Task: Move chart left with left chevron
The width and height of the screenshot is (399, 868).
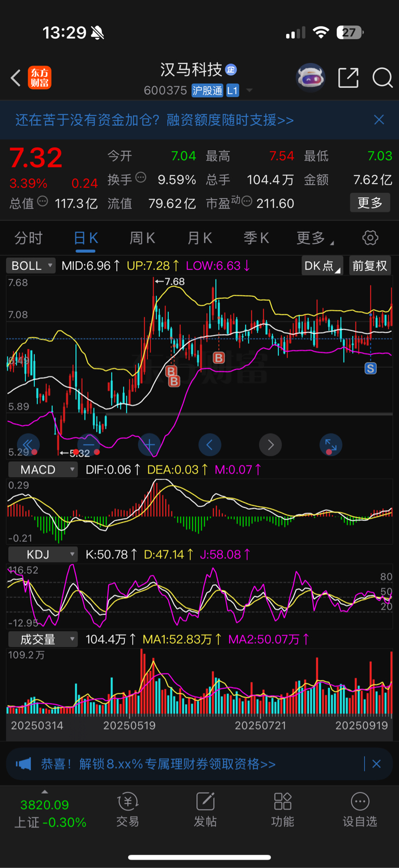Action: (210, 445)
